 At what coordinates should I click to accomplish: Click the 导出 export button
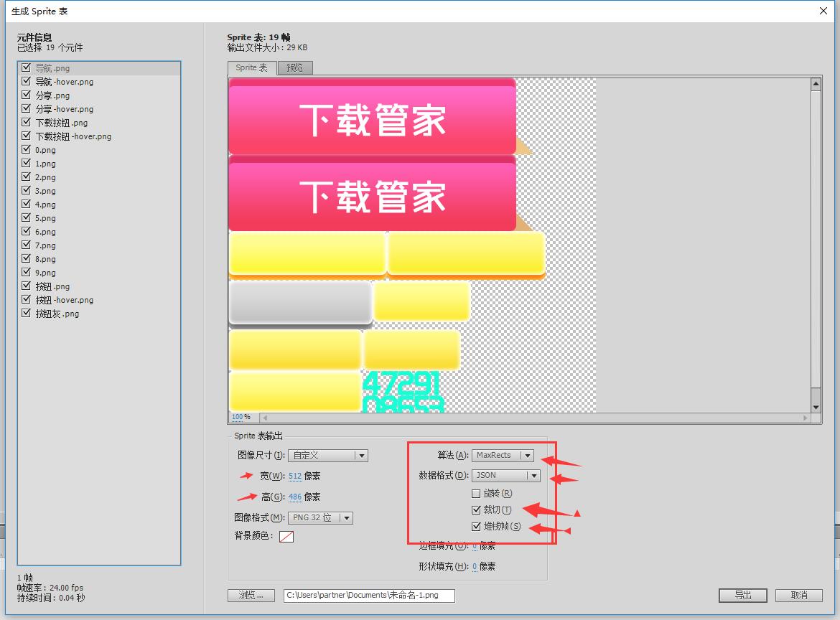(743, 596)
